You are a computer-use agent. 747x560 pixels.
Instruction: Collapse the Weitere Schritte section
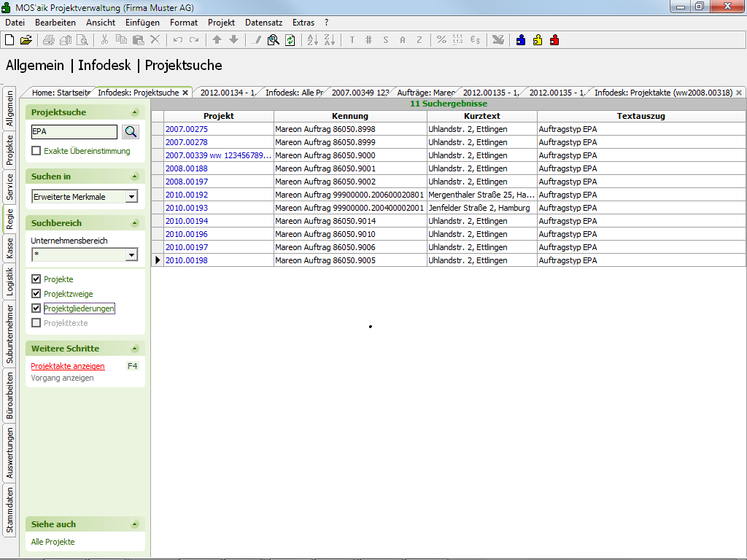(x=134, y=349)
